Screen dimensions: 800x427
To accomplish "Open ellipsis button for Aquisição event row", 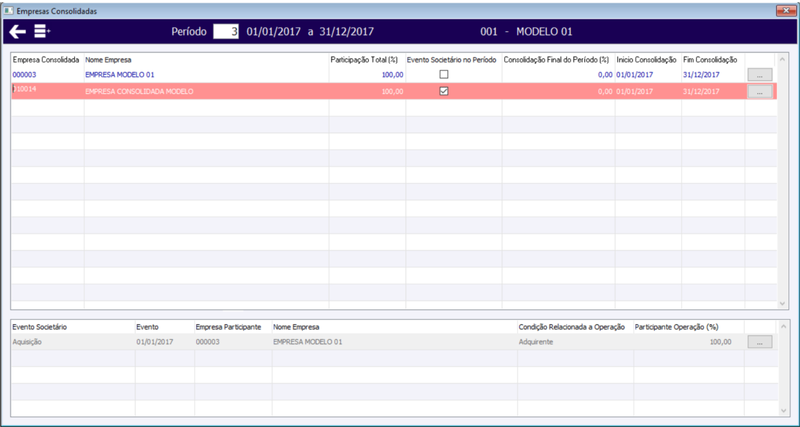I will (x=760, y=342).
